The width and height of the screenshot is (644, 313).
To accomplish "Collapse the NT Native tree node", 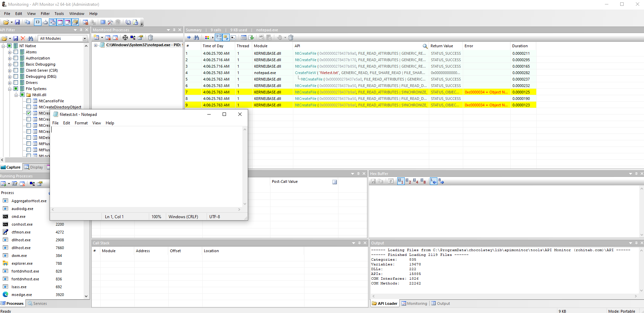I will click(x=3, y=46).
